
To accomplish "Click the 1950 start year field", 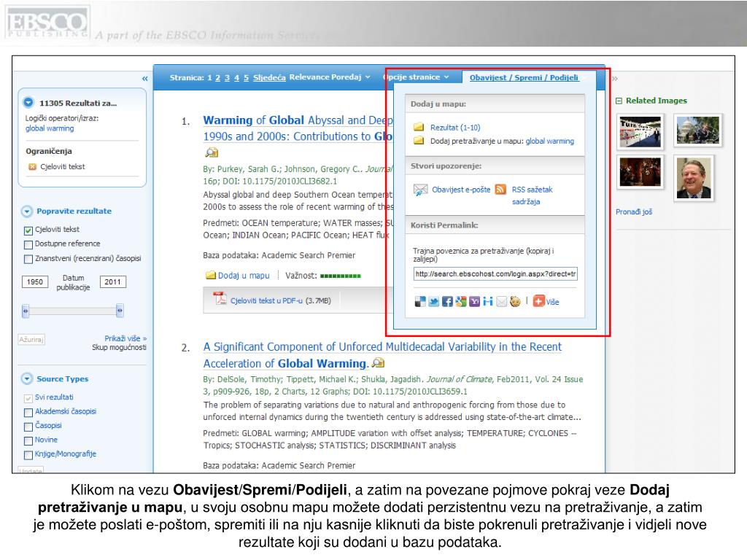I will click(x=35, y=282).
